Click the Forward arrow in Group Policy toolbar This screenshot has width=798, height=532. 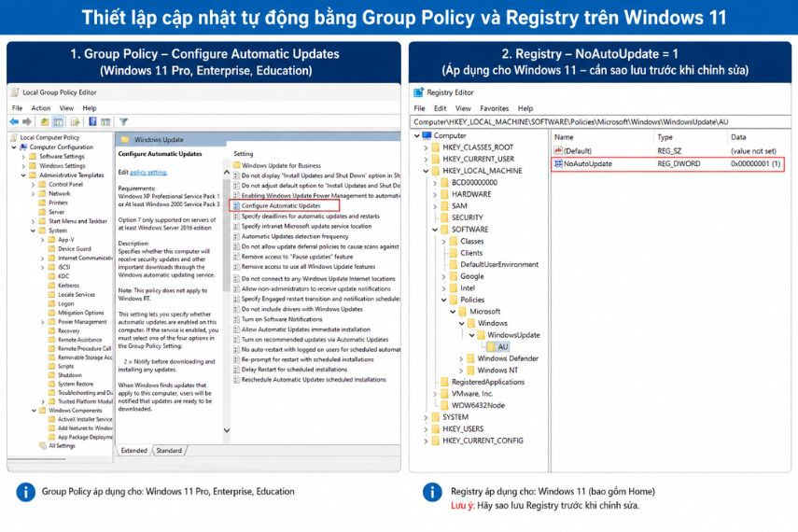coord(27,121)
